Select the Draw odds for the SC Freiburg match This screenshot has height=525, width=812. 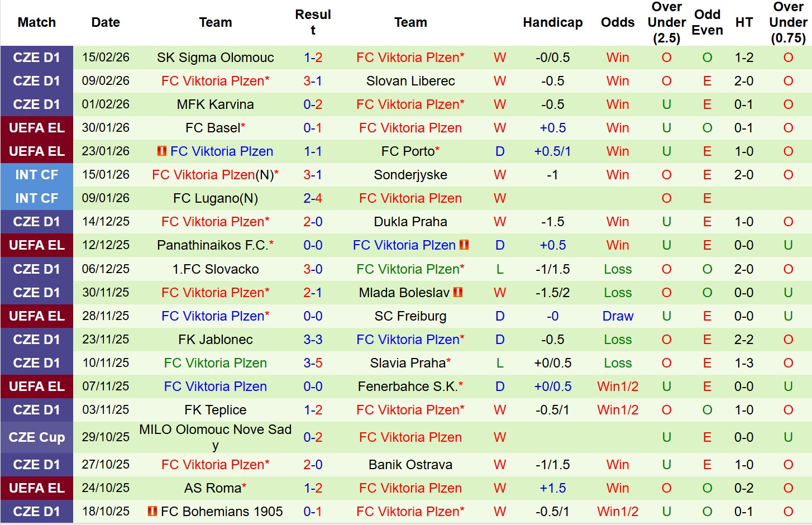tap(618, 316)
